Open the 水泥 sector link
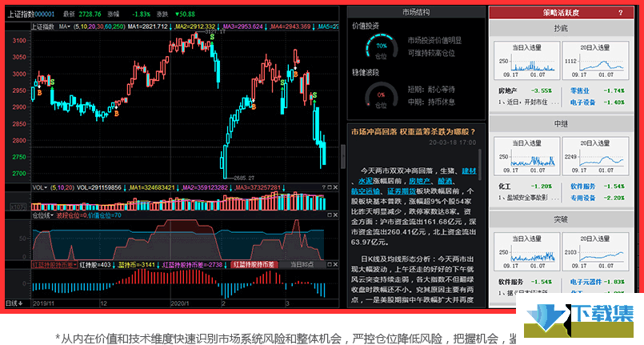The image size is (644, 345). (x=365, y=181)
